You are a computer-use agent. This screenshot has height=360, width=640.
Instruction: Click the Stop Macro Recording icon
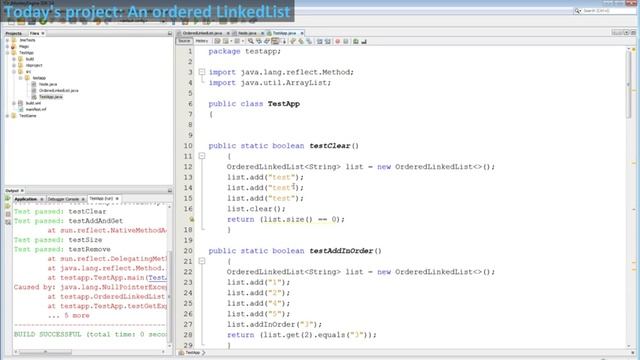coord(346,41)
